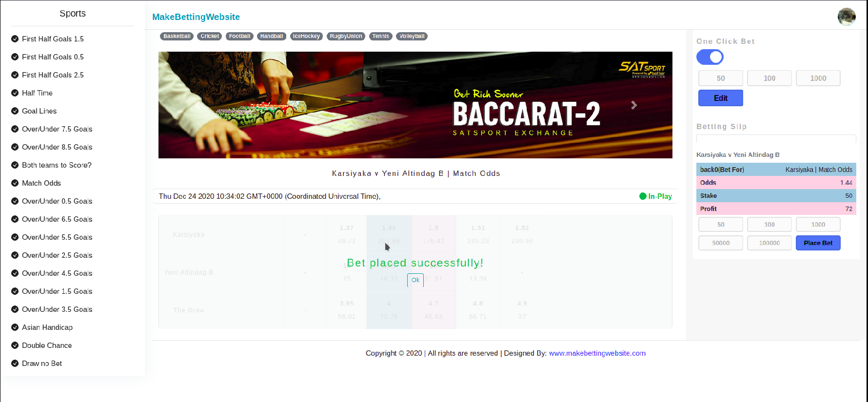Switch to the Volleyball sport tab
The image size is (868, 402).
412,36
